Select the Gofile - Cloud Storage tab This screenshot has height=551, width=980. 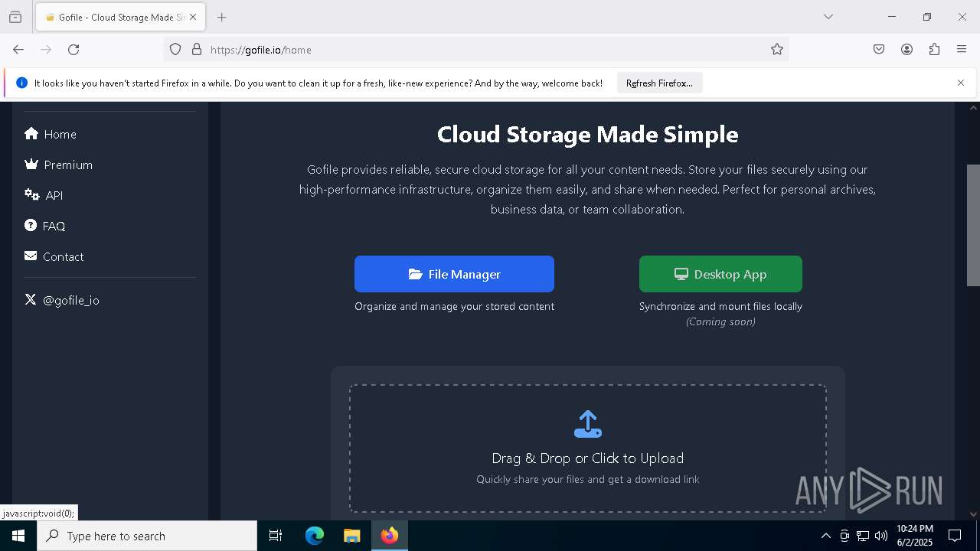pos(120,17)
